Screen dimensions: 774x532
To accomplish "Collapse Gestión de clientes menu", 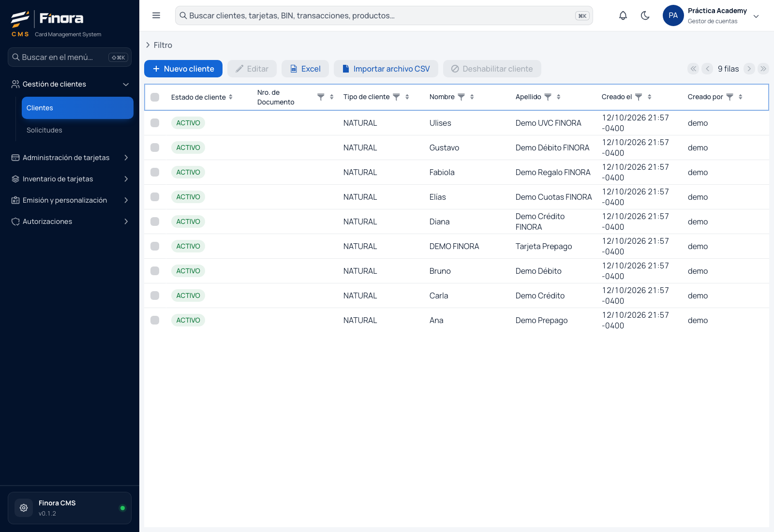I will point(70,84).
